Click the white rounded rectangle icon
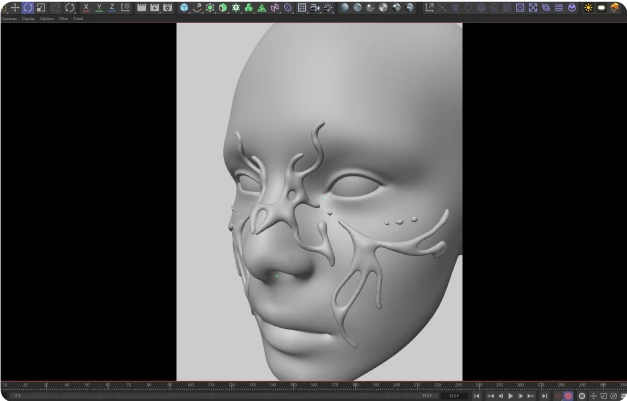The image size is (627, 401). (x=601, y=8)
